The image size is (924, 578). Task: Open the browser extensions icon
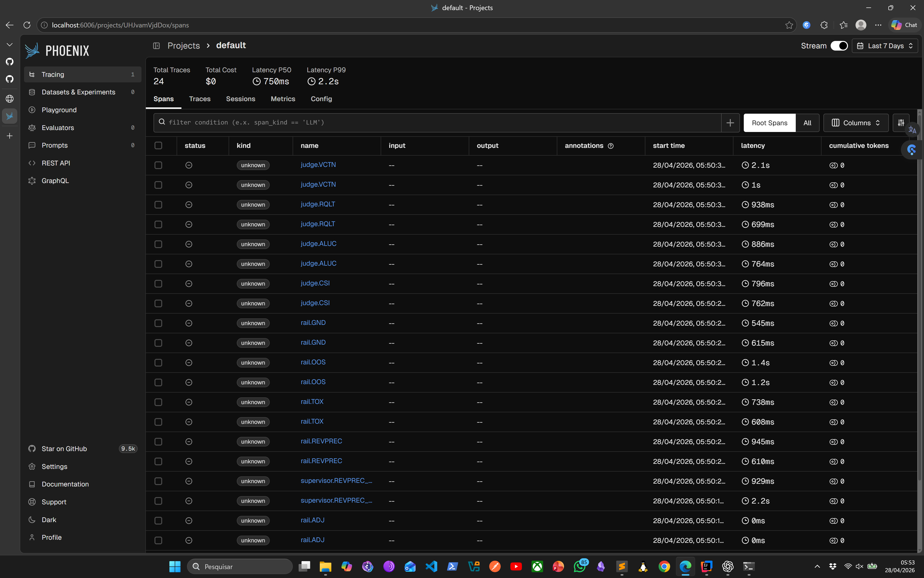[824, 25]
